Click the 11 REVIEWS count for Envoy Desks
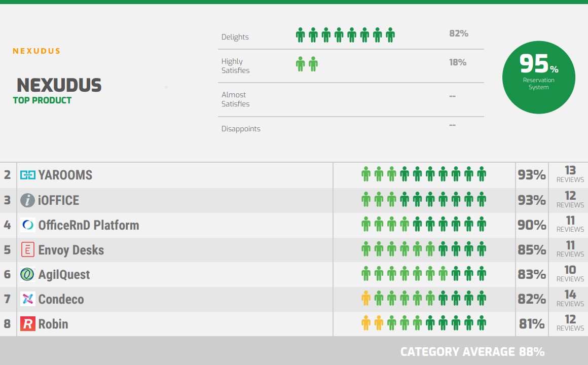 point(570,249)
